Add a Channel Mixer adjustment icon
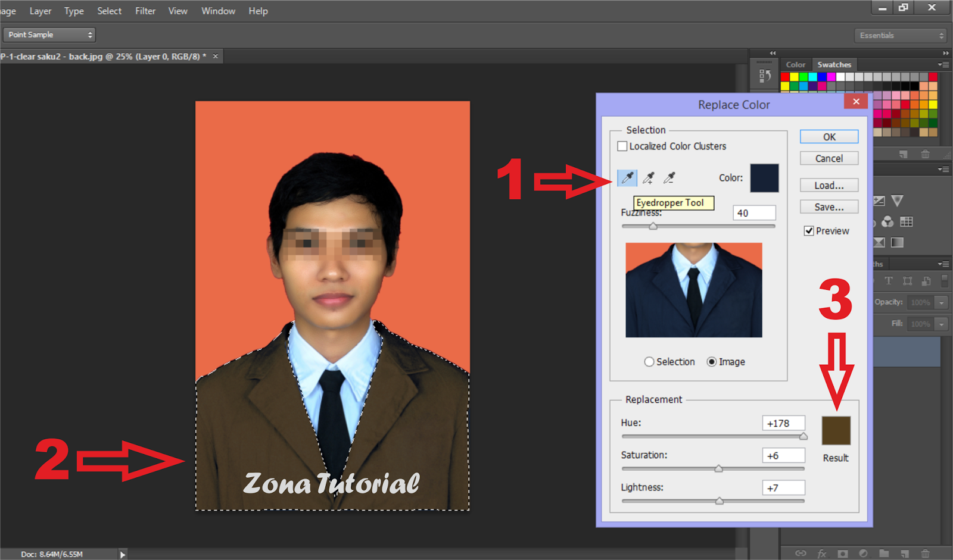 click(887, 222)
